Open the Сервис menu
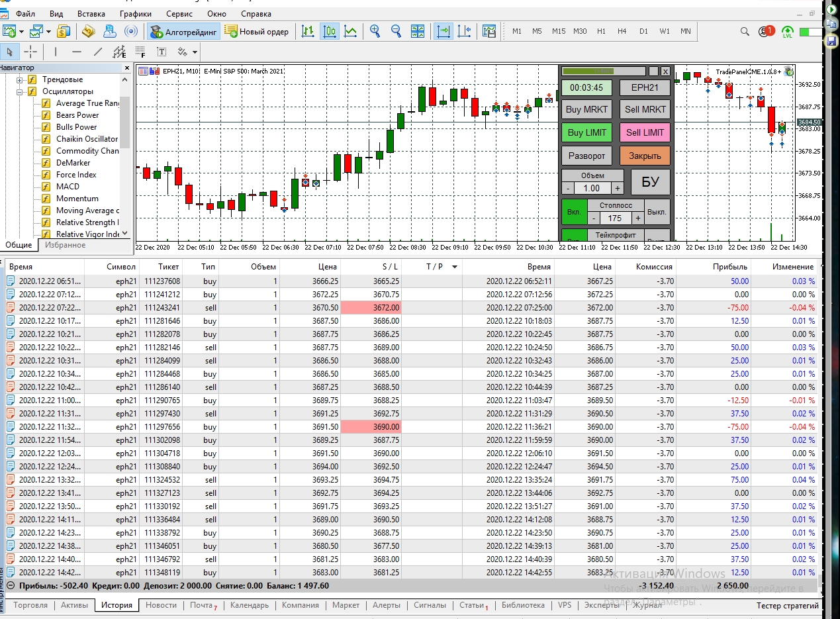 pyautogui.click(x=179, y=13)
